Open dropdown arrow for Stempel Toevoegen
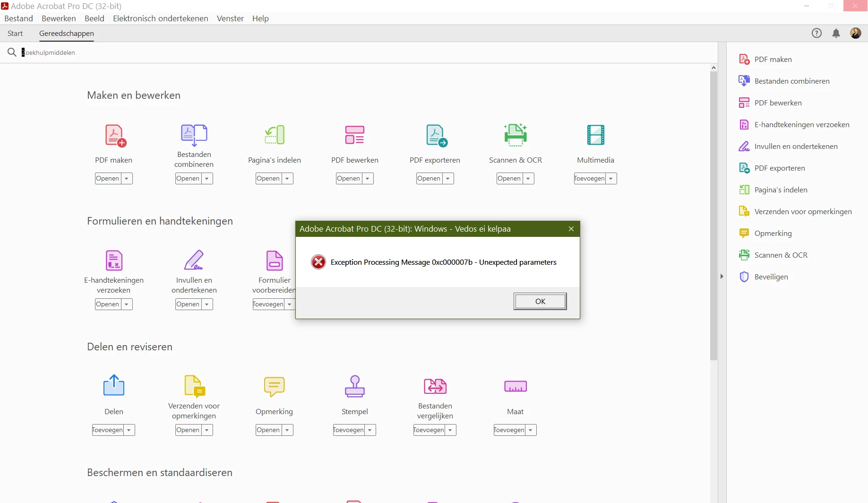The width and height of the screenshot is (868, 503). (370, 430)
